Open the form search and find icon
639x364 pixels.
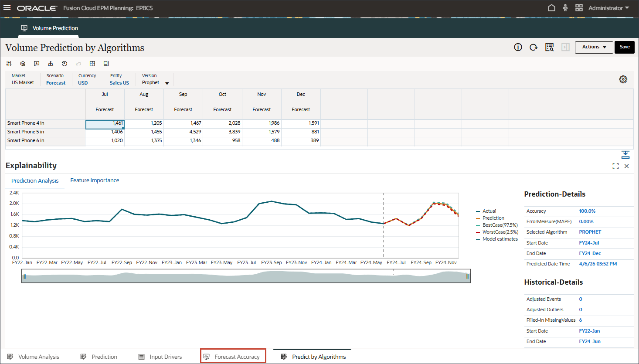(x=550, y=47)
